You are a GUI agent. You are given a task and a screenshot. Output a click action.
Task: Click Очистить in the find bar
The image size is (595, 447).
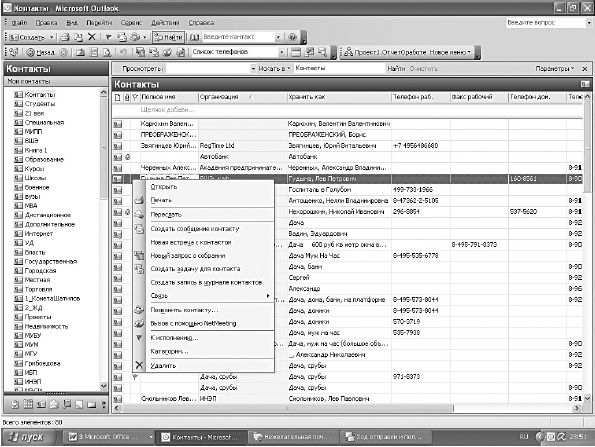423,69
